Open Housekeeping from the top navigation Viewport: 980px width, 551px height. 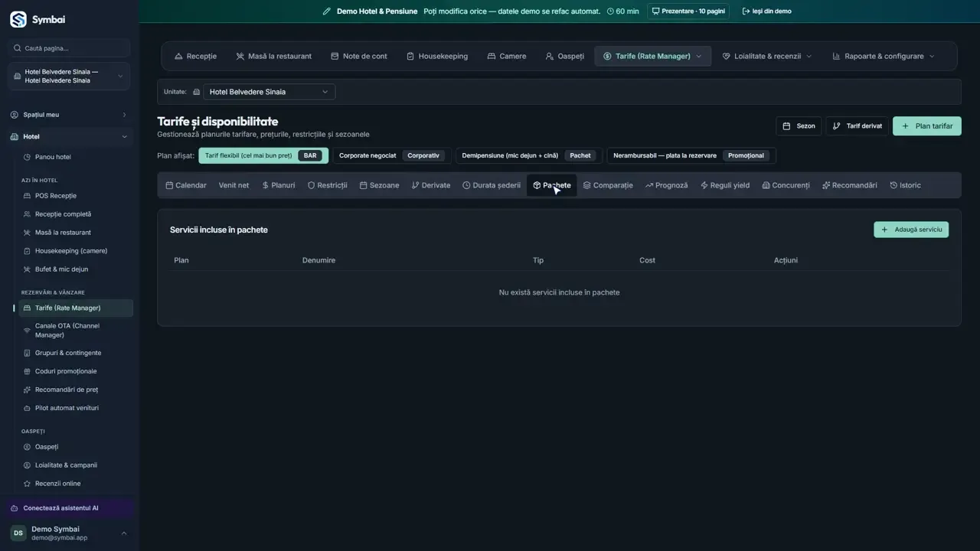click(436, 56)
